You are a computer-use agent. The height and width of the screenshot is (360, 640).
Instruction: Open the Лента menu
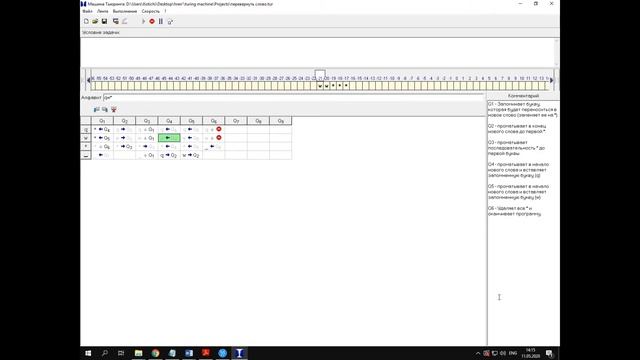click(102, 11)
